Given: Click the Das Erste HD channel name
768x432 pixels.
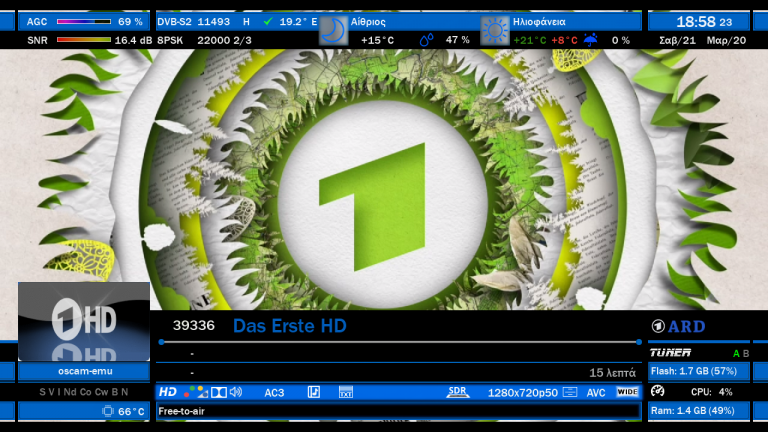Looking at the screenshot, I should pyautogui.click(x=289, y=326).
